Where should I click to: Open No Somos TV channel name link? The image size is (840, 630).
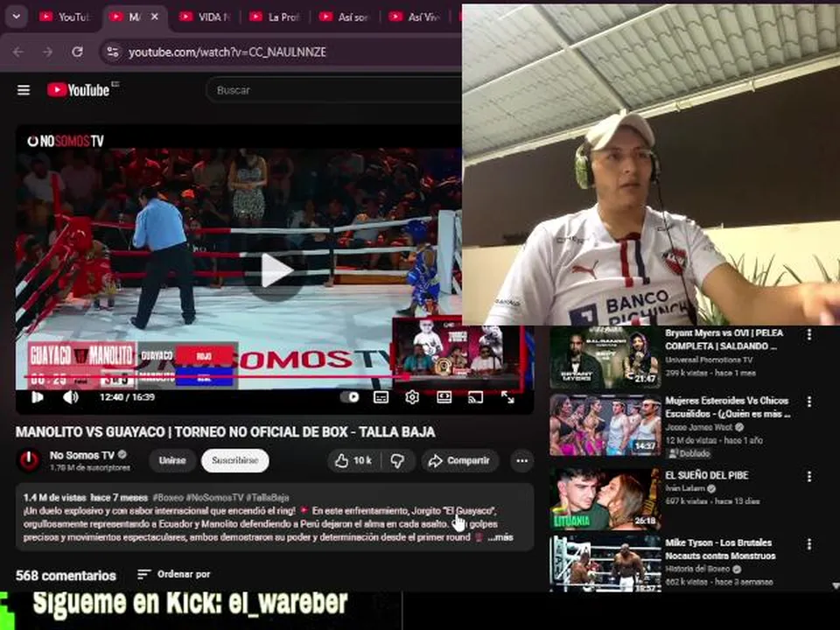[82, 455]
